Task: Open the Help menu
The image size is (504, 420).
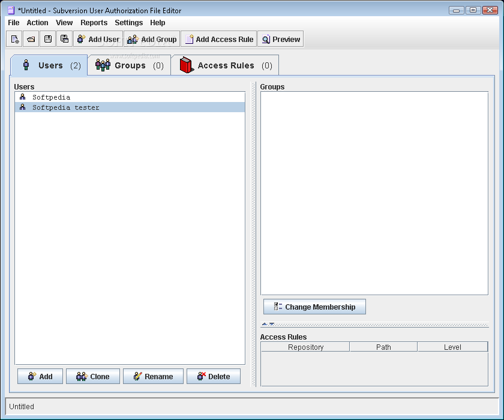Action: tap(157, 23)
